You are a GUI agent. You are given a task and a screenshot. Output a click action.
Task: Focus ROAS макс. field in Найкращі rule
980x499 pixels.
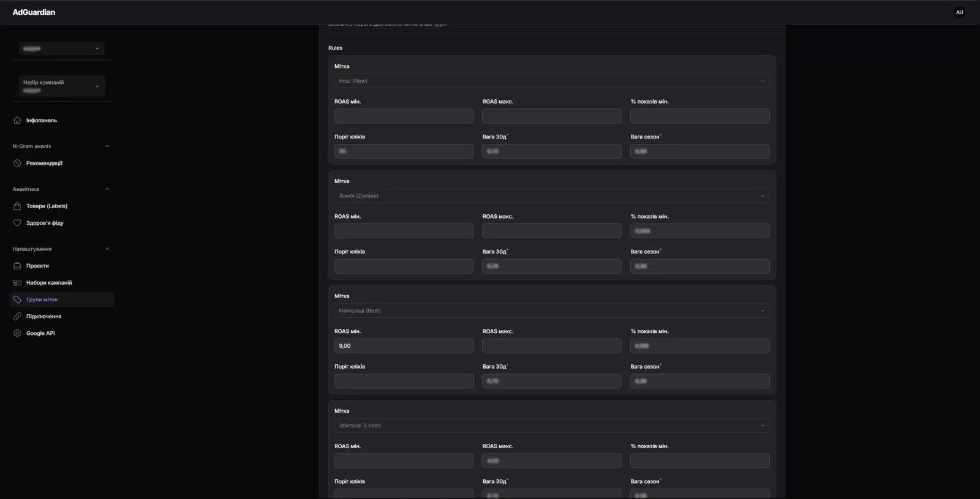pyautogui.click(x=552, y=346)
